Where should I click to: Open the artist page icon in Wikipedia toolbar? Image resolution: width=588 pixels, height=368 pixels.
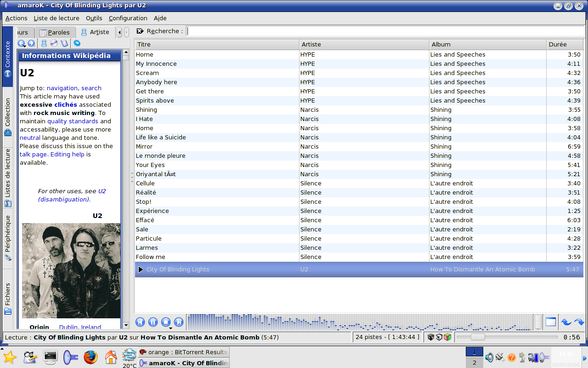[x=44, y=43]
